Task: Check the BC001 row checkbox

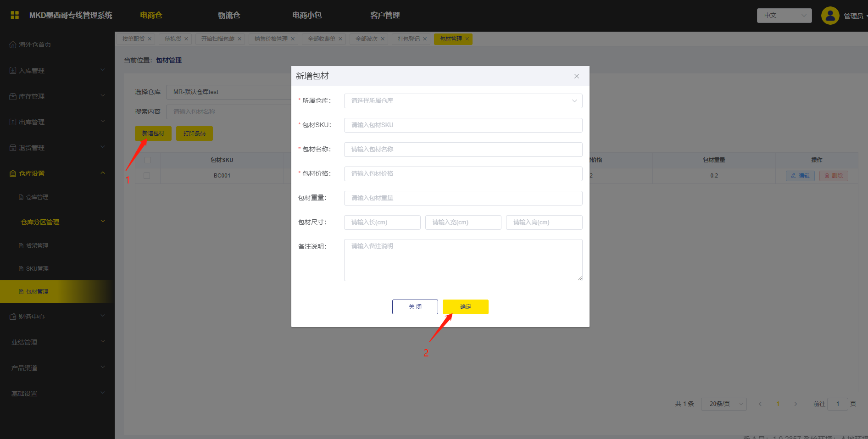Action: [x=147, y=176]
